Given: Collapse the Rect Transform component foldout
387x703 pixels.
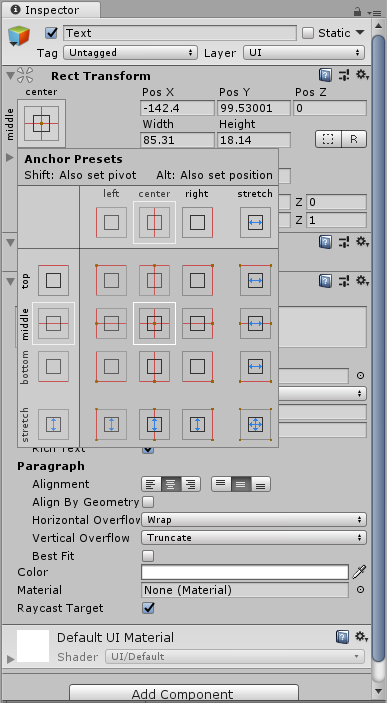Looking at the screenshot, I should click(x=9, y=76).
